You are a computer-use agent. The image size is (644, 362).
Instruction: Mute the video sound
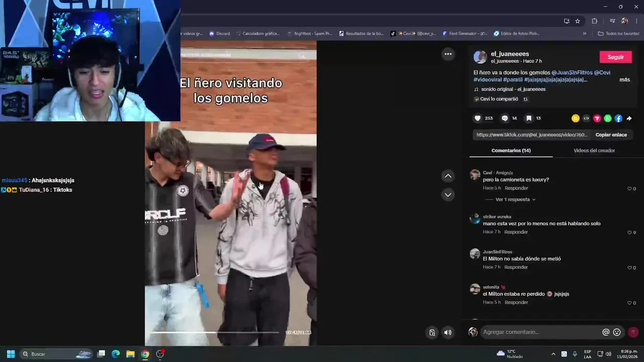[x=448, y=332]
